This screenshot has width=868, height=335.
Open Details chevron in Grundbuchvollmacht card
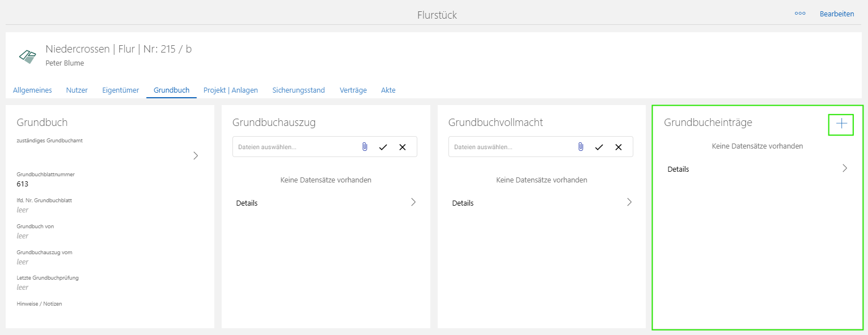click(629, 202)
